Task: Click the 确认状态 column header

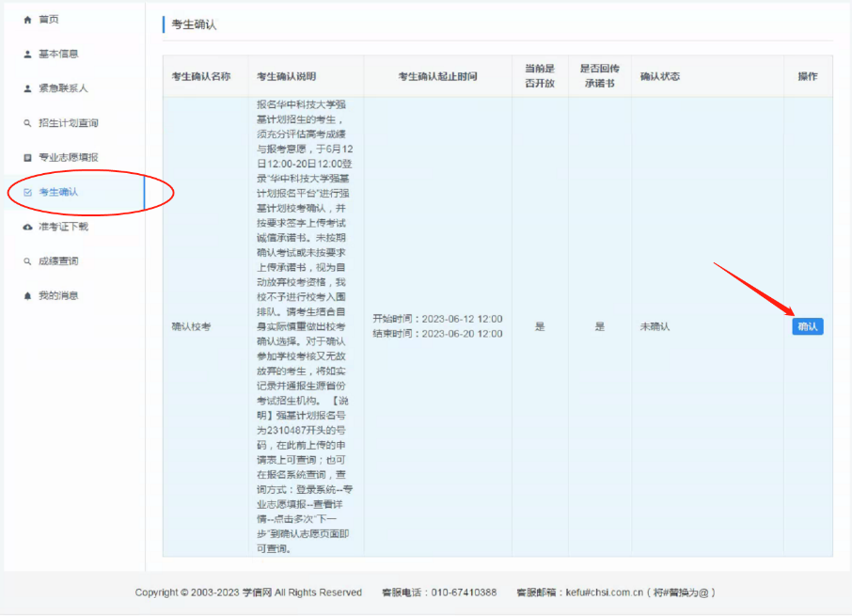Action: 659,76
